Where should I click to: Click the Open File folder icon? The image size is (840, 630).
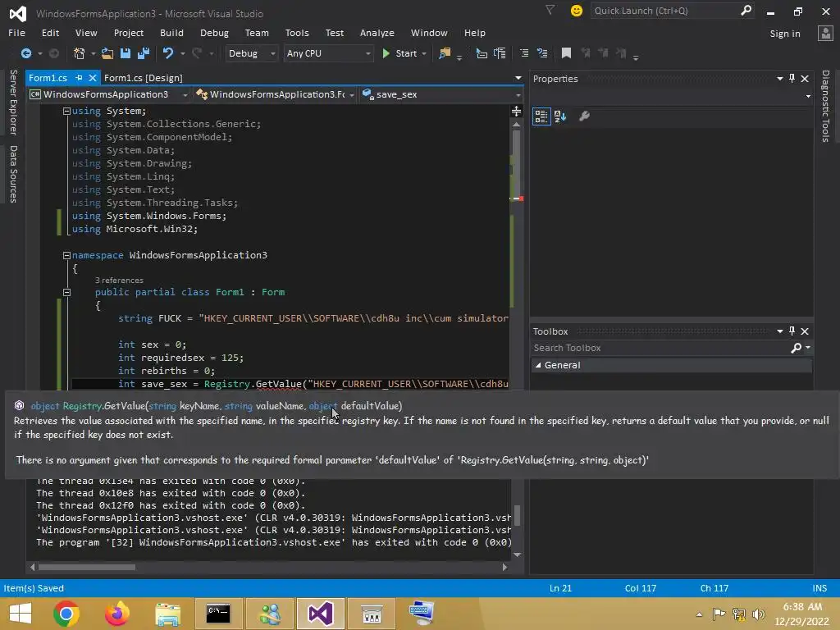tap(107, 53)
